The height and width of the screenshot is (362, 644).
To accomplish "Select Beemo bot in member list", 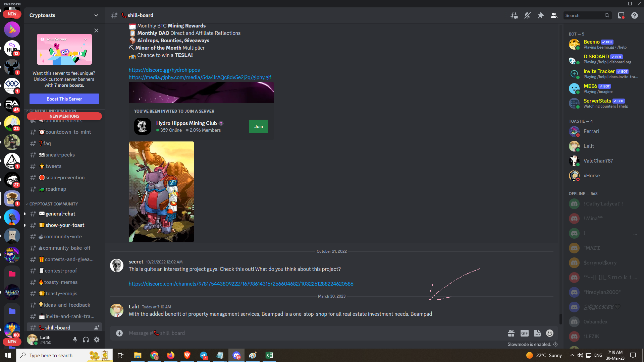I will pos(603,44).
